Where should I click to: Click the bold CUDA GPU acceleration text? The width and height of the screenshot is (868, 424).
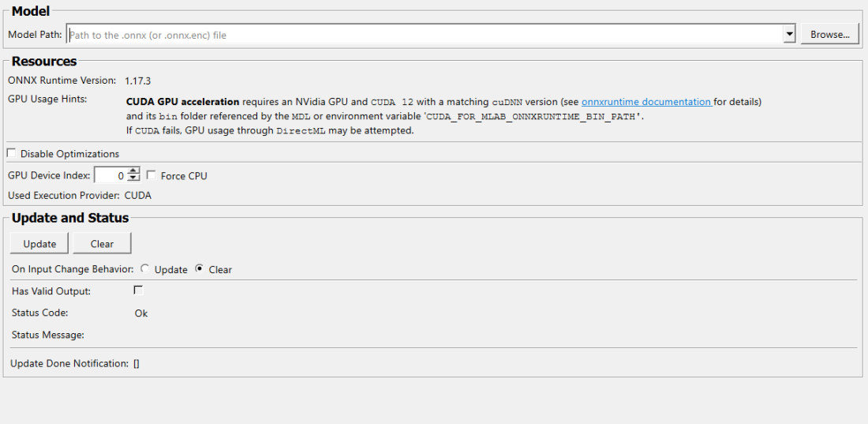pyautogui.click(x=182, y=102)
